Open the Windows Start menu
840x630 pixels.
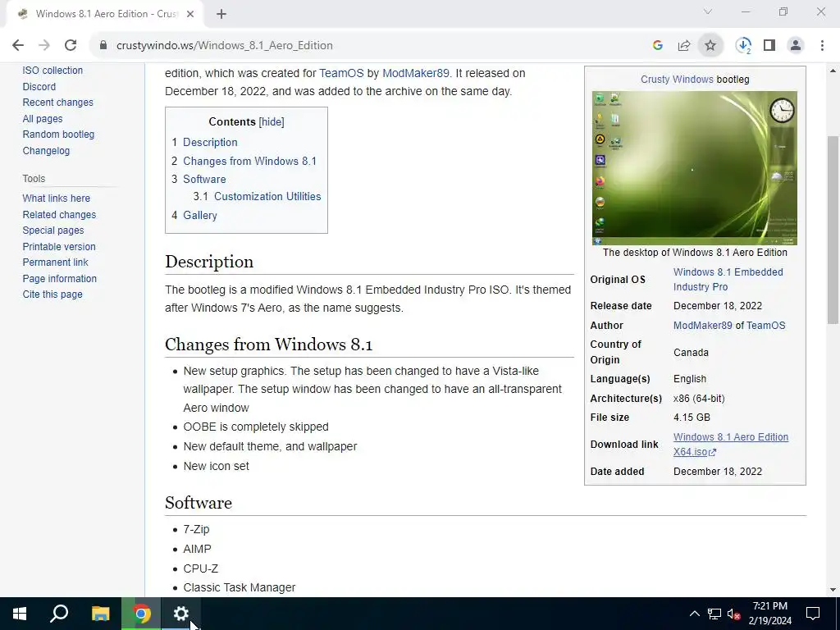pyautogui.click(x=20, y=614)
